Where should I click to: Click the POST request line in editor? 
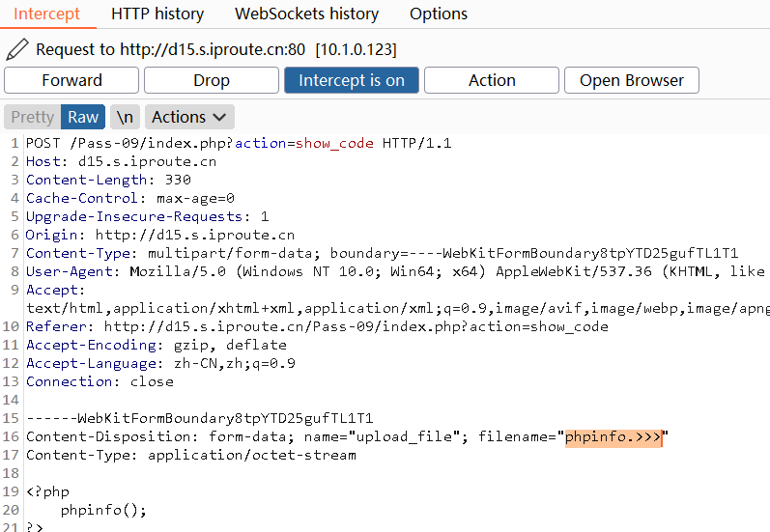pos(239,144)
